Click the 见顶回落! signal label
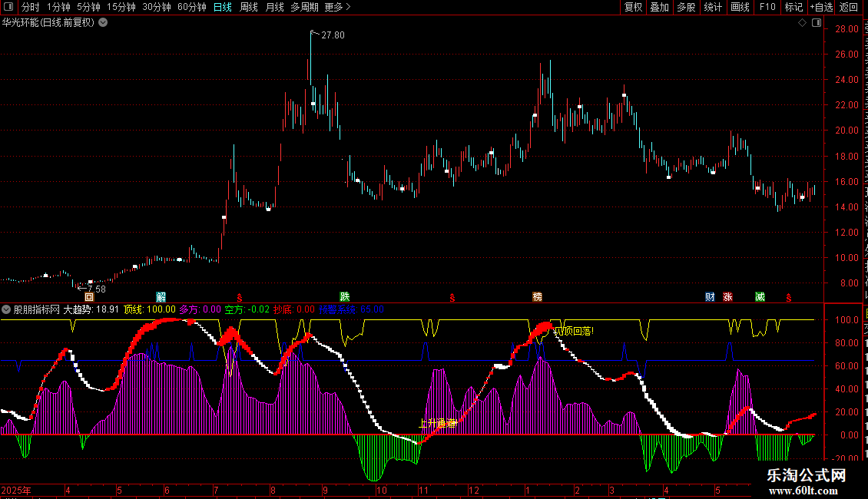The image size is (868, 499). point(574,332)
